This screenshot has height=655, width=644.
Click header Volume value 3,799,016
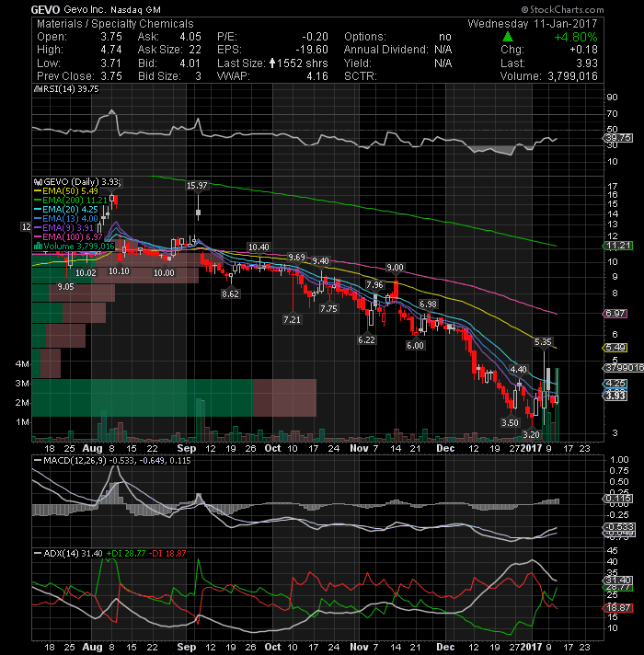click(572, 76)
